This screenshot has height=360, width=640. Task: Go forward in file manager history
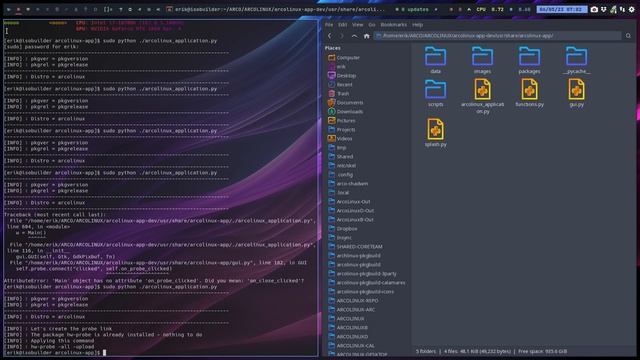pos(342,36)
